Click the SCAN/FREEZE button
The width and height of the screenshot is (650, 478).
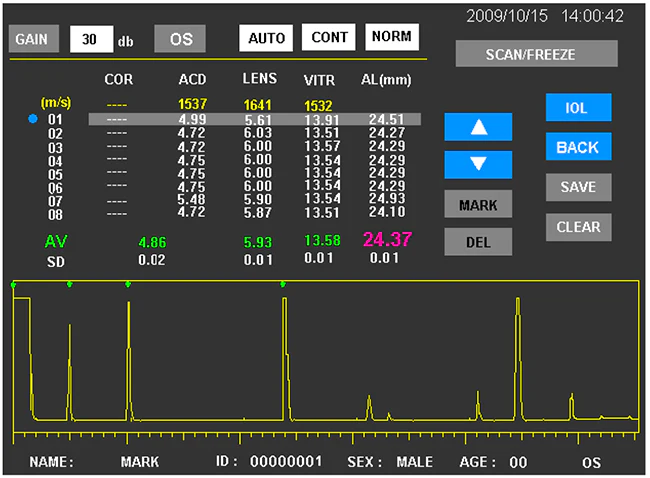[536, 54]
